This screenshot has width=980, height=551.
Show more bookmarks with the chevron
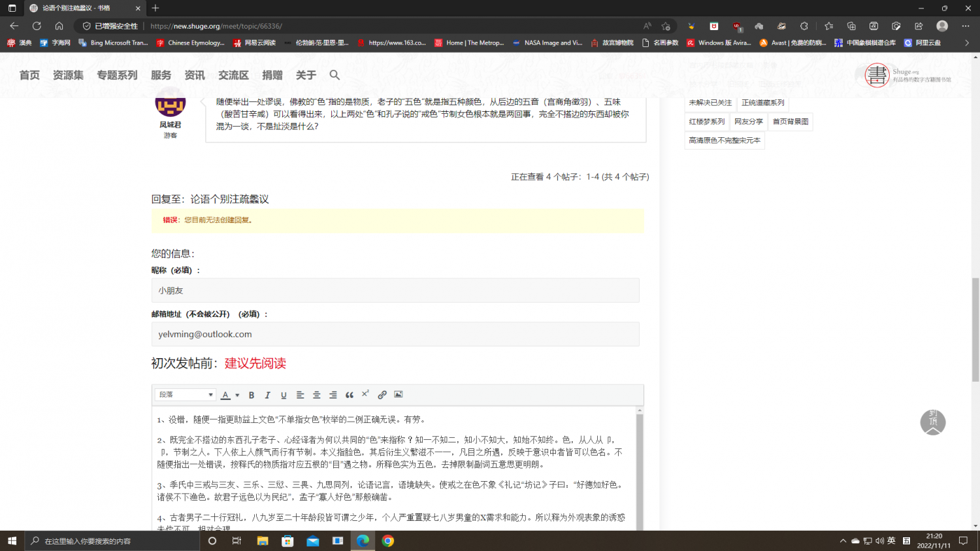click(x=967, y=43)
